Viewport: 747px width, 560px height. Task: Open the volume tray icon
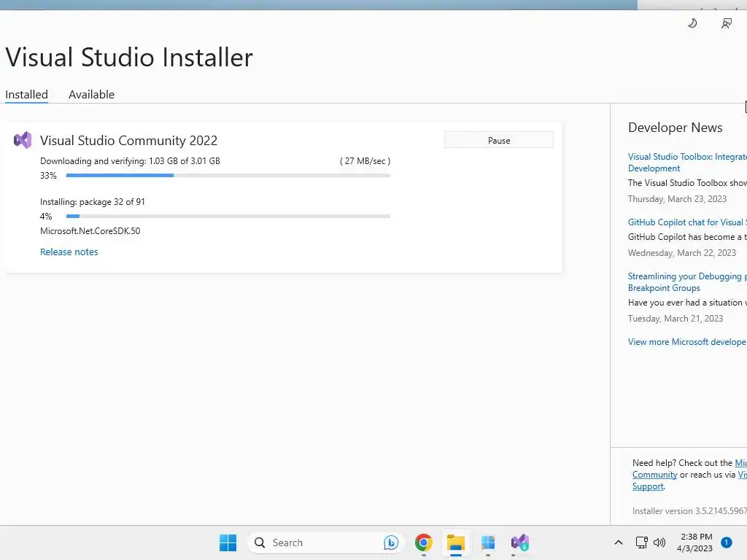coord(659,542)
